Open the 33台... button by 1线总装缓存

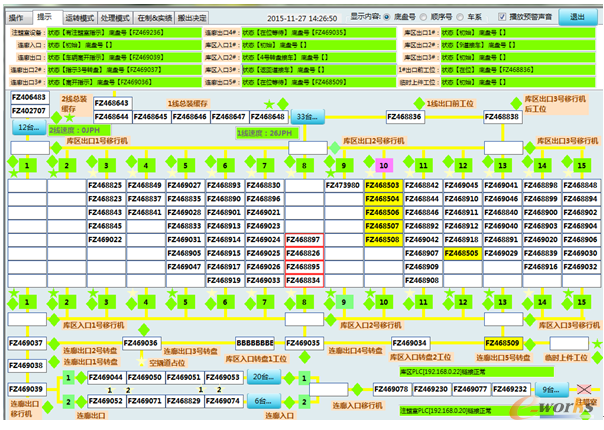click(307, 117)
